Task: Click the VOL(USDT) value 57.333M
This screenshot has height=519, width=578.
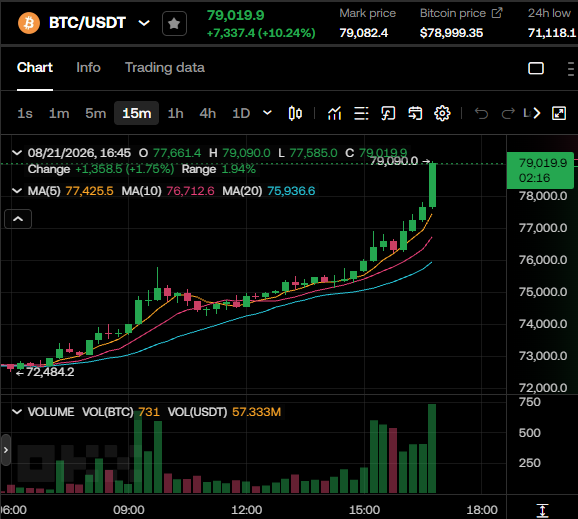Action: 257,412
